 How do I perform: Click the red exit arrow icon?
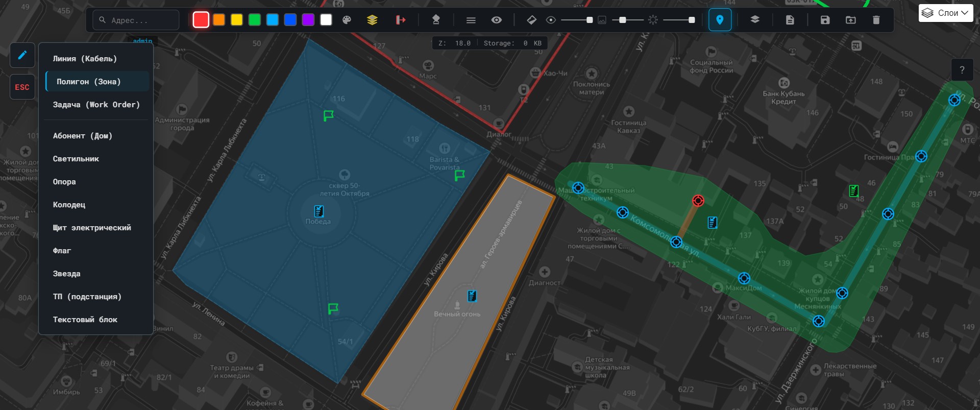401,20
